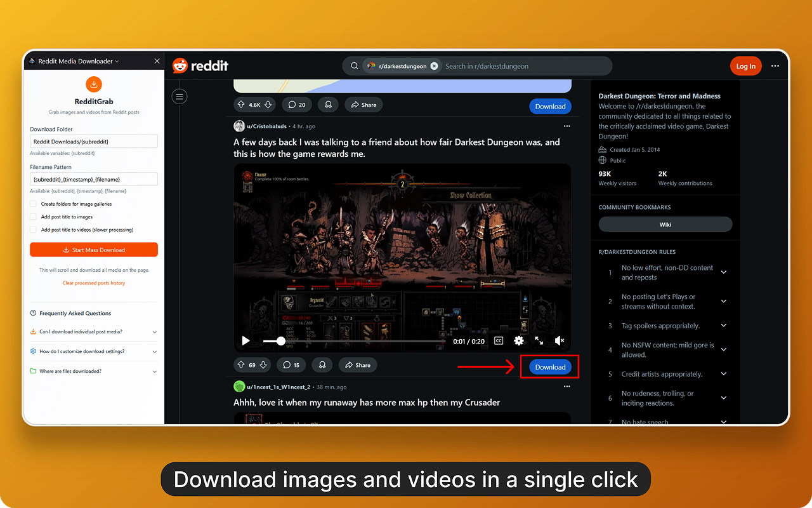Click the '0:01 / 0:20' video time display
812x508 pixels.
[x=469, y=342]
